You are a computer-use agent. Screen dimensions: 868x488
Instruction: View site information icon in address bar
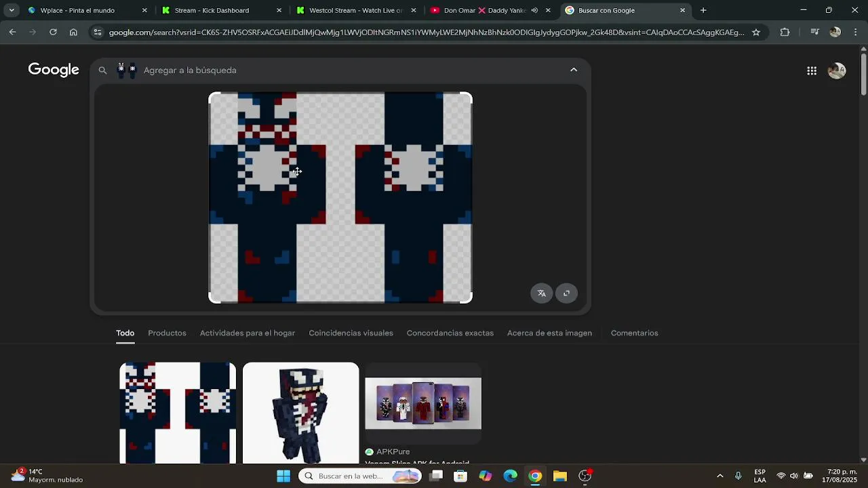(98, 32)
